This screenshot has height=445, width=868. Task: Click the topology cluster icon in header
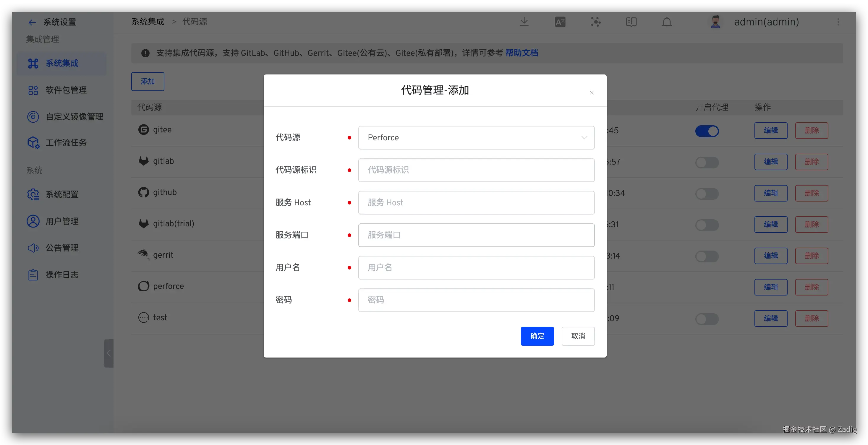tap(595, 22)
